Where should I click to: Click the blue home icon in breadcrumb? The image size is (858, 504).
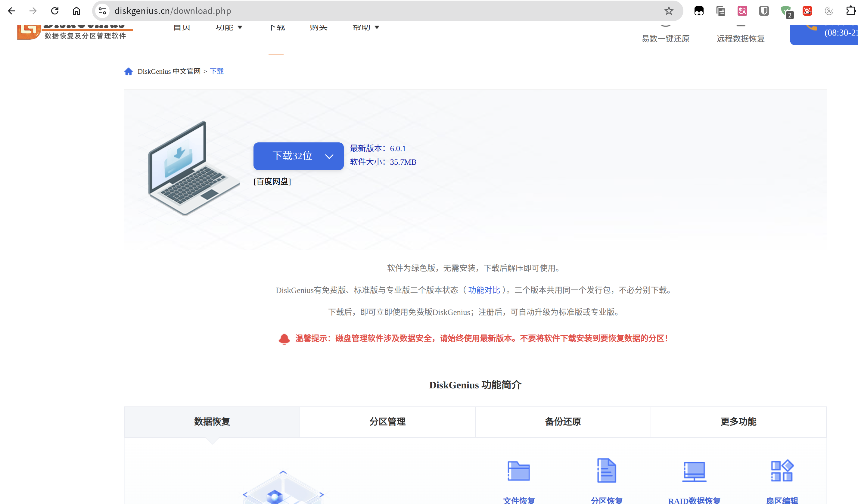[x=128, y=71]
